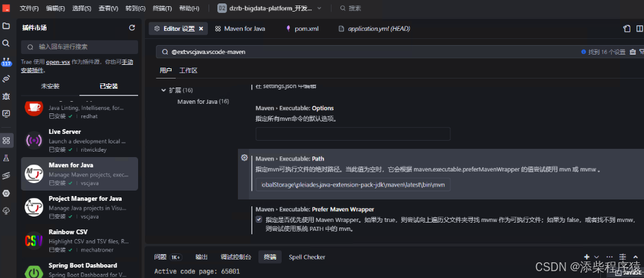Open the terminal panel more actions ellipsis
644x278 pixels.
point(610,257)
